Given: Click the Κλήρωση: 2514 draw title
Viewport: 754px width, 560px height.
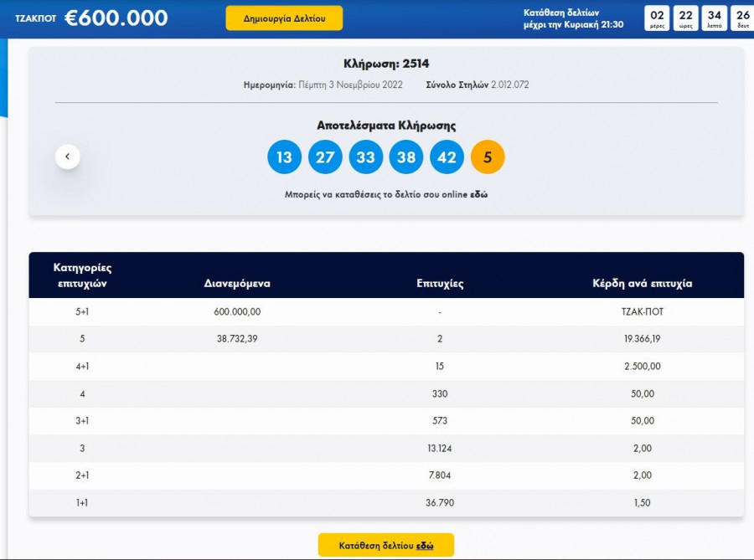Looking at the screenshot, I should [x=386, y=64].
